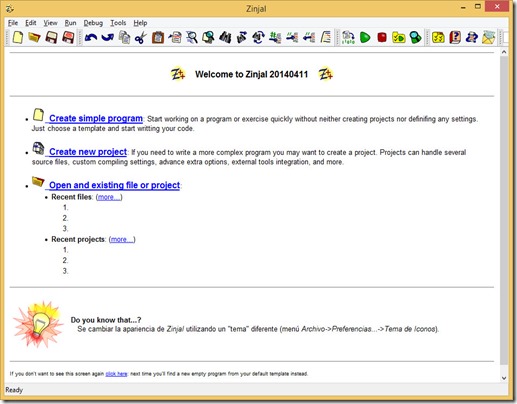Image resolution: width=517 pixels, height=404 pixels.
Task: Click the Help book question-mark icon
Action: point(455,37)
